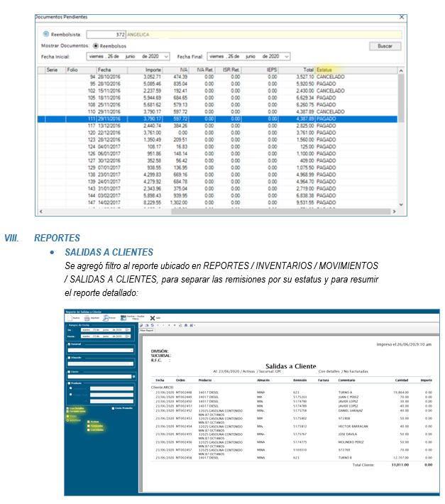Click the Reembolsista lookup icon
The width and height of the screenshot is (445, 504).
[46, 34]
